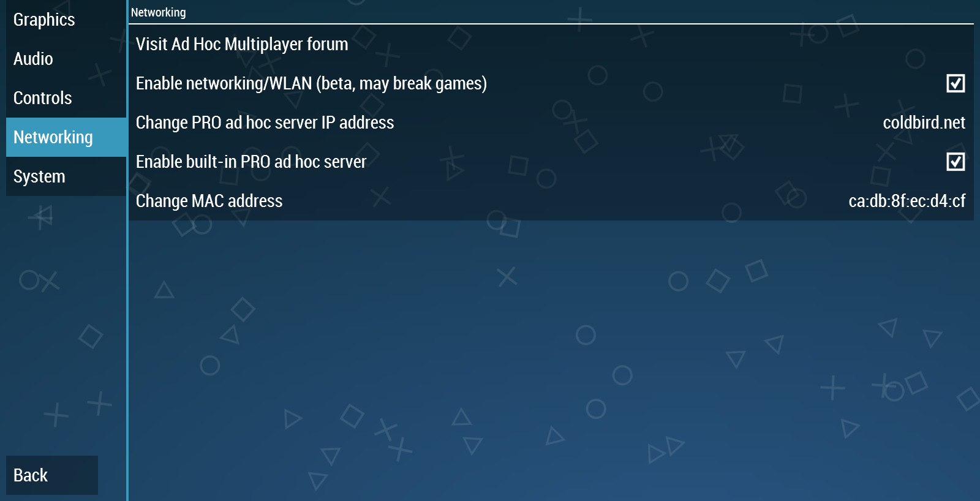Select the Controls tab in sidebar

(66, 98)
